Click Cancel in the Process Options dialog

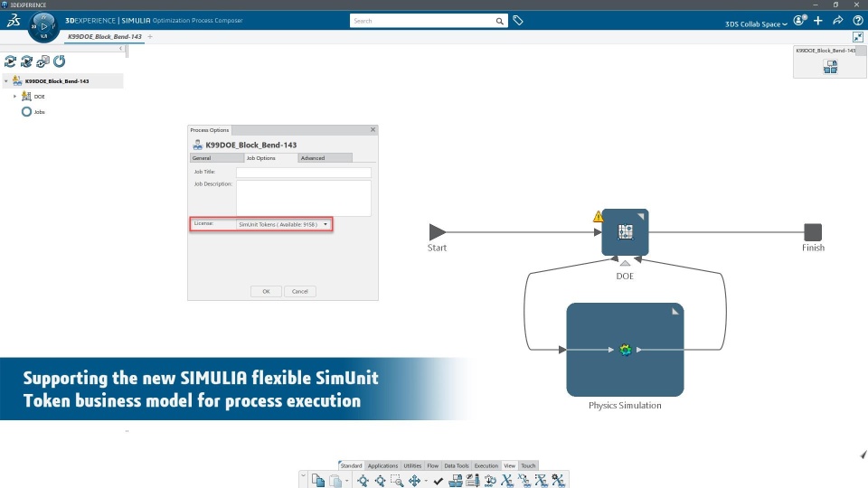[x=300, y=292]
